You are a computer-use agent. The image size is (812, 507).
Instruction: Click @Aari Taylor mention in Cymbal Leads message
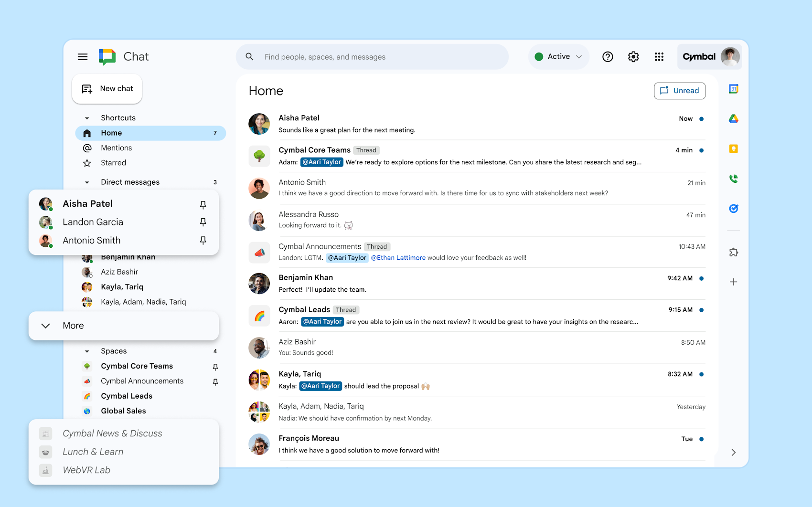click(x=322, y=322)
